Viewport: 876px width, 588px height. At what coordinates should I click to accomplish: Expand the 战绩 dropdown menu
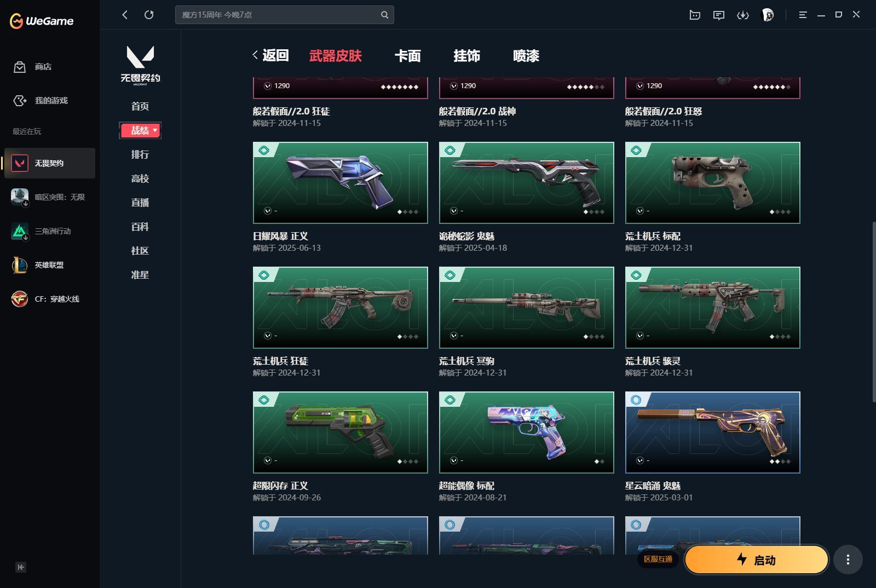tap(140, 130)
